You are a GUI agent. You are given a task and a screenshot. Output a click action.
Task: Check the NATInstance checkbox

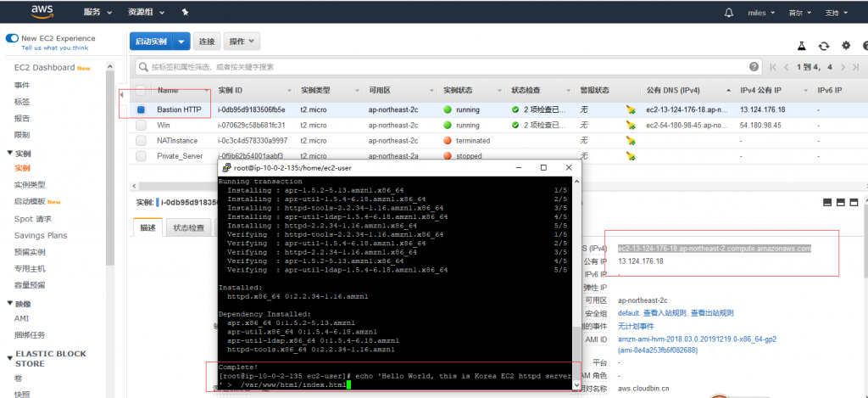click(141, 141)
